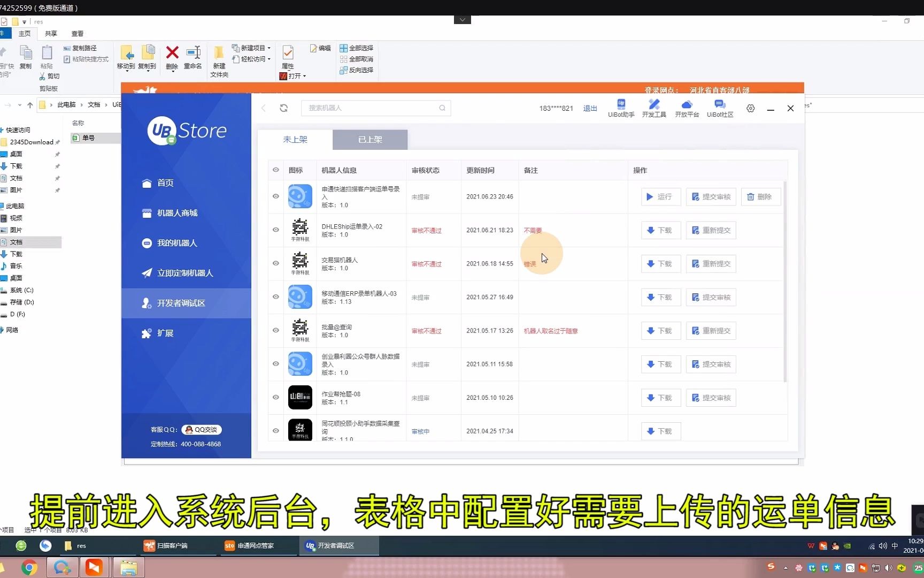Expand the 打开 dropdown in ribbon
Image resolution: width=924 pixels, height=578 pixels.
coord(304,77)
